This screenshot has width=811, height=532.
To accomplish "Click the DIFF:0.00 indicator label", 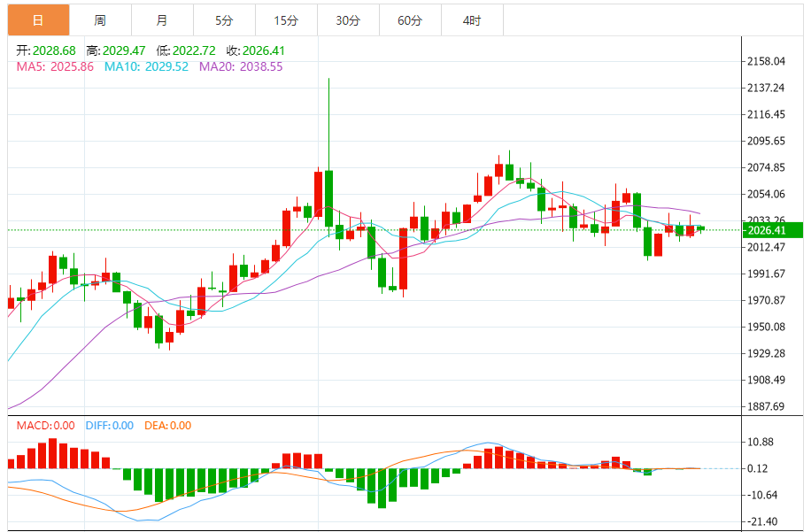I will [x=110, y=426].
